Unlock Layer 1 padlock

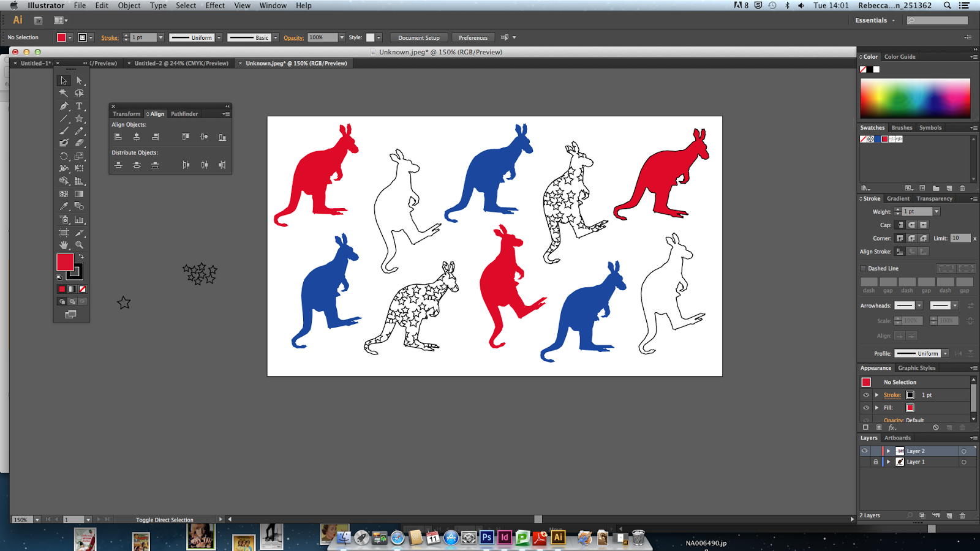point(875,462)
